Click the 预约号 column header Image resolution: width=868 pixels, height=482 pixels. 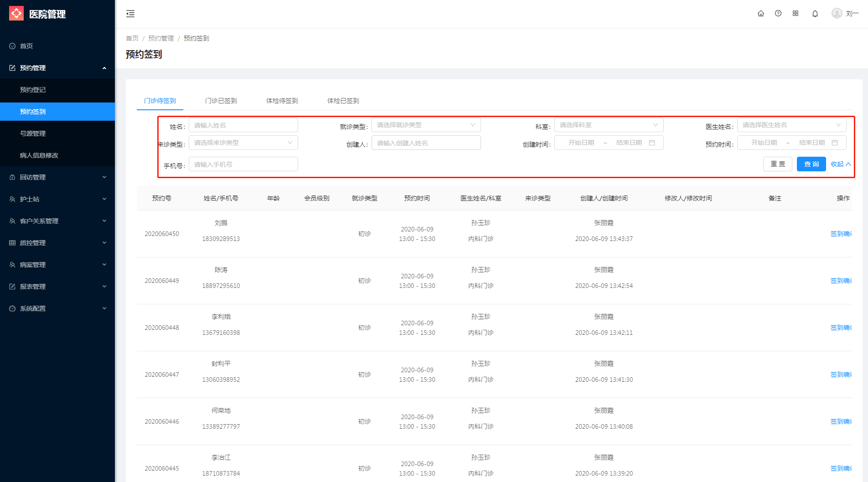tap(162, 198)
